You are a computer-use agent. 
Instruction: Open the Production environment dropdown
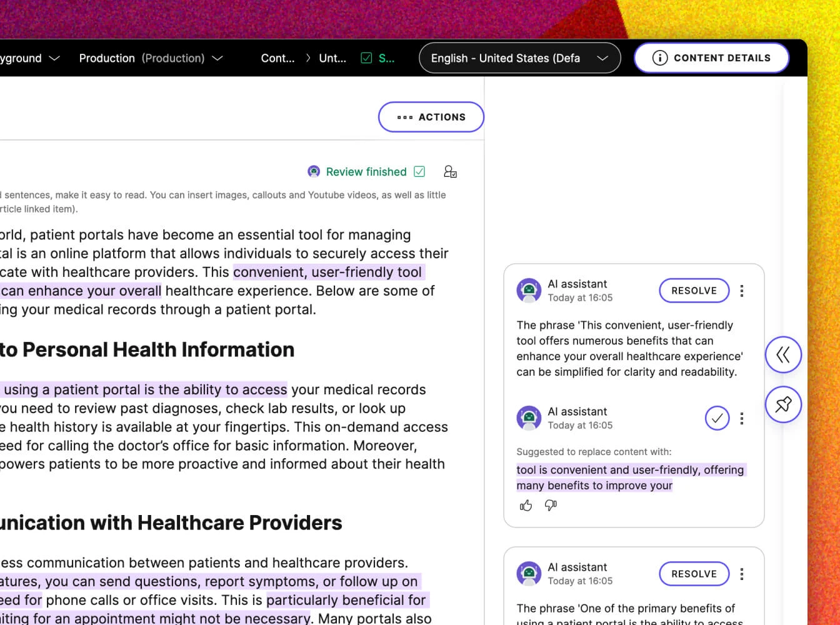(217, 57)
